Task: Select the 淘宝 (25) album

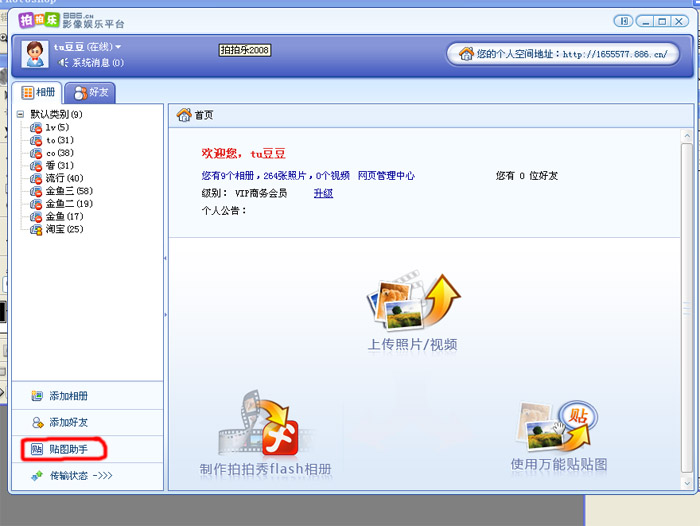Action: click(64, 229)
